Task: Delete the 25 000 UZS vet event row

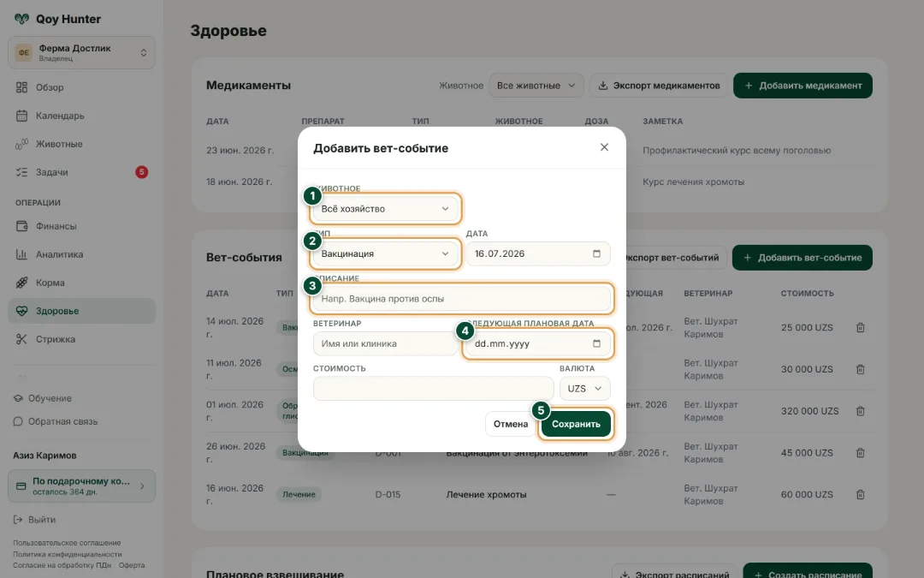Action: pos(861,327)
